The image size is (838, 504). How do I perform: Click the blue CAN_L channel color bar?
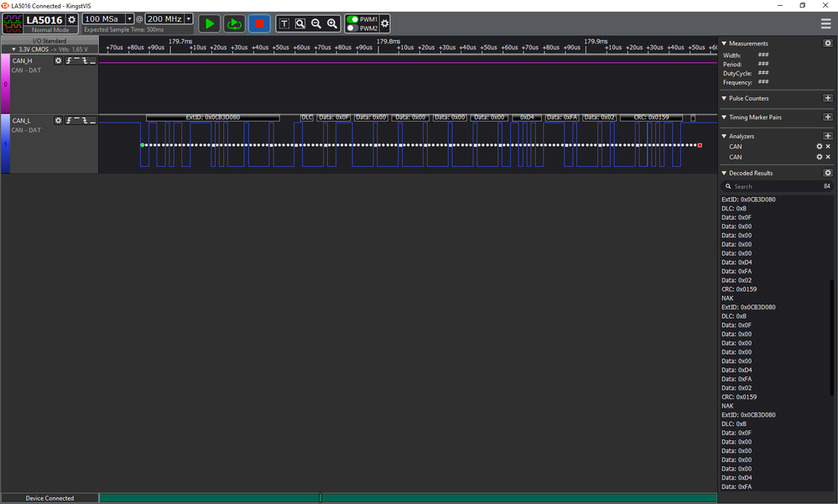point(5,143)
